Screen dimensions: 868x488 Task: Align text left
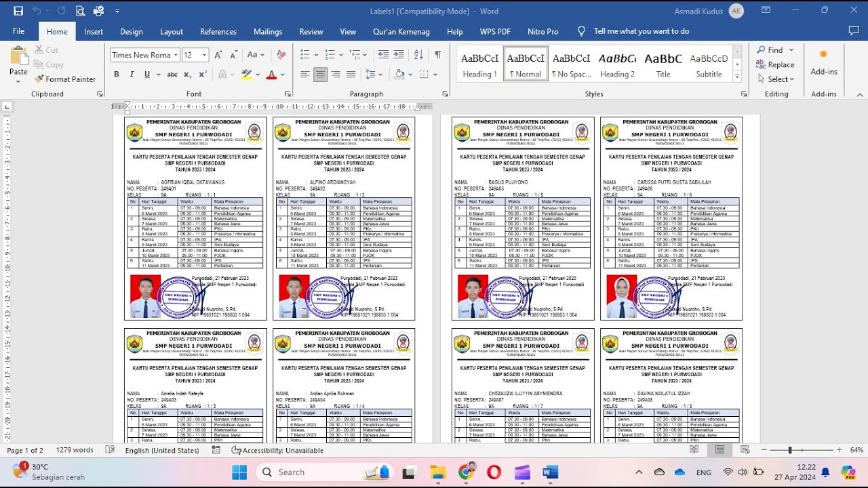coord(305,75)
